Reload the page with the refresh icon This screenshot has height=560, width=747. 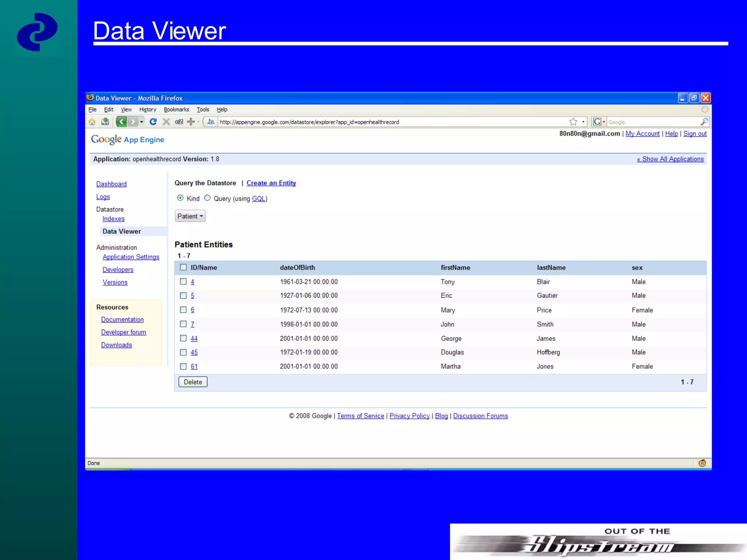click(x=153, y=122)
